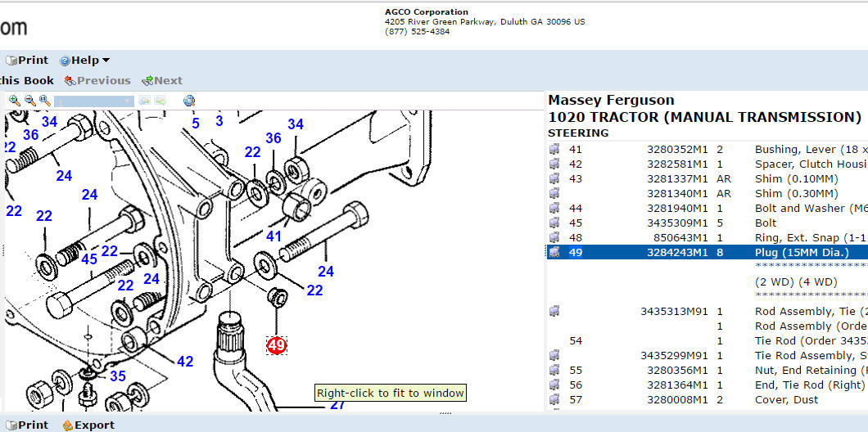Click the AGCO Corporation company name
This screenshot has height=432, width=868.
(x=427, y=12)
